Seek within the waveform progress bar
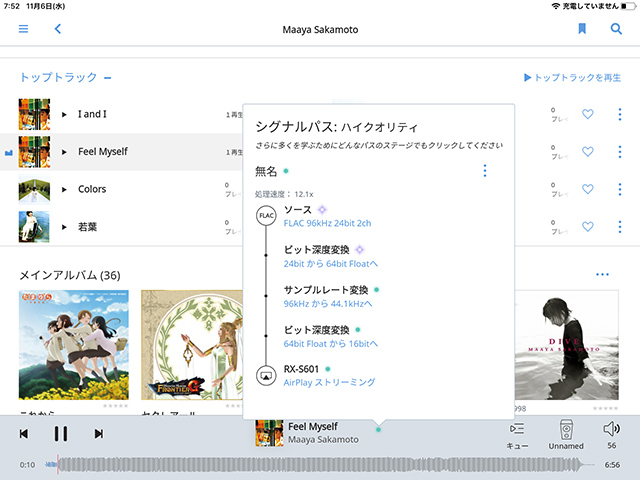This screenshot has width=640, height=480. click(x=320, y=464)
